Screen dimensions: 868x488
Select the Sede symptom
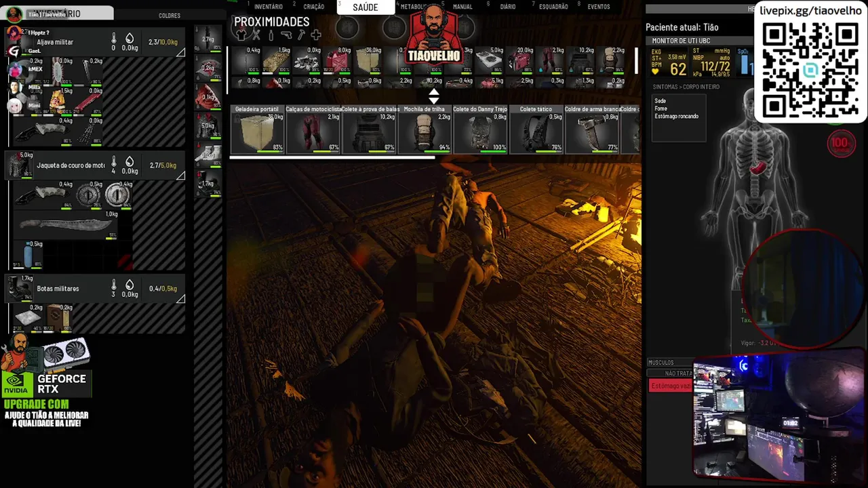[x=660, y=101]
